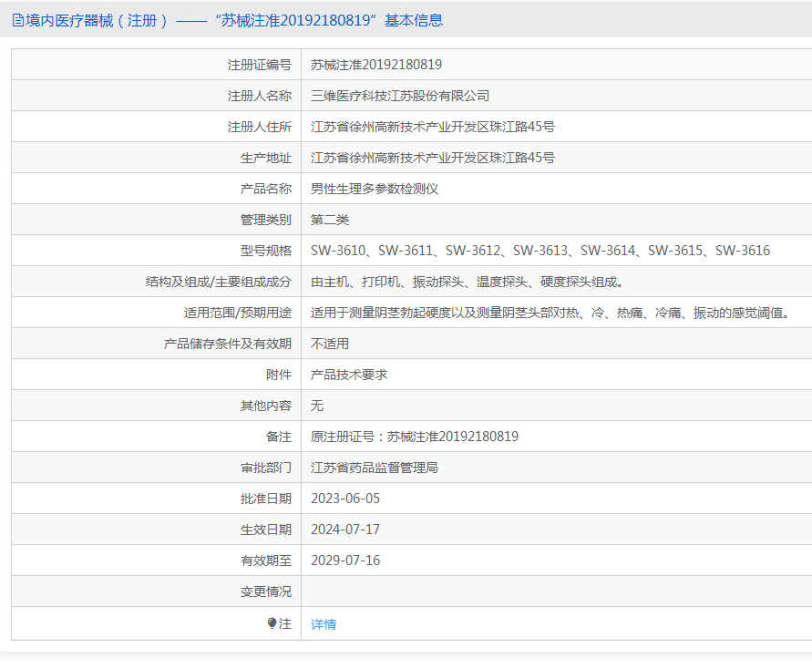Click the 适用范围/预期用途 label
The image size is (812, 669).
(x=238, y=313)
